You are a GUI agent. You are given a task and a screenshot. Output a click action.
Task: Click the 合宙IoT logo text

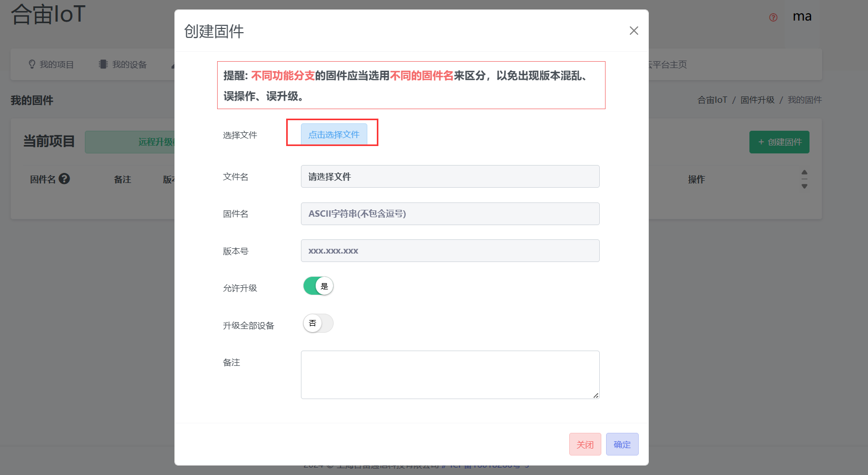[48, 14]
